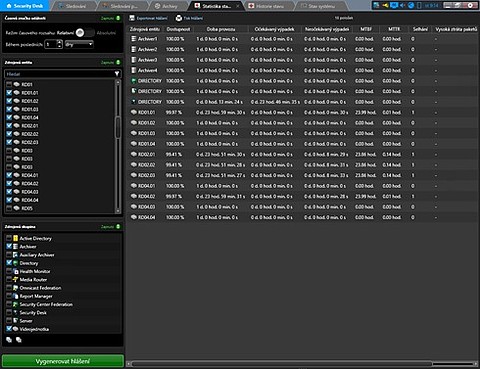Open the 'dny' time unit dropdown

[79, 44]
